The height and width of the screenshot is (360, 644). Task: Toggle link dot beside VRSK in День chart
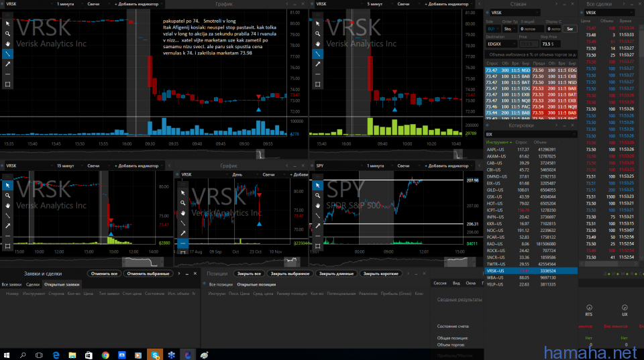[177, 174]
